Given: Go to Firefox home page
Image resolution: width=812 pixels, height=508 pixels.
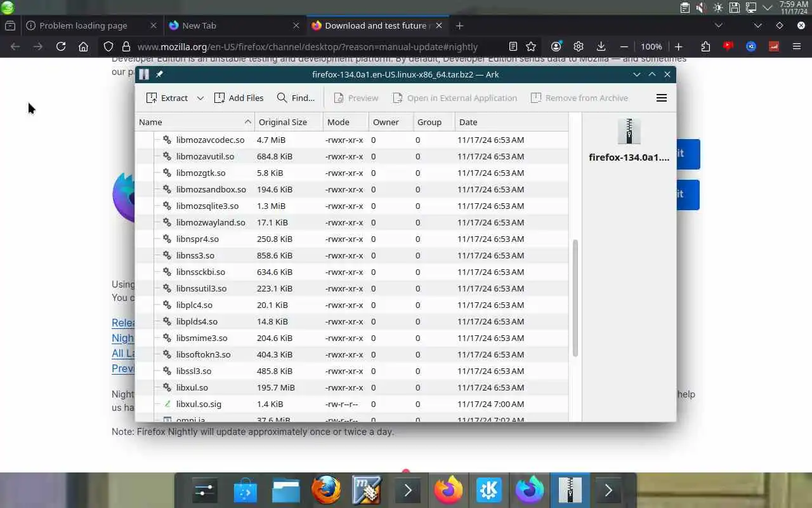Looking at the screenshot, I should click(83, 46).
